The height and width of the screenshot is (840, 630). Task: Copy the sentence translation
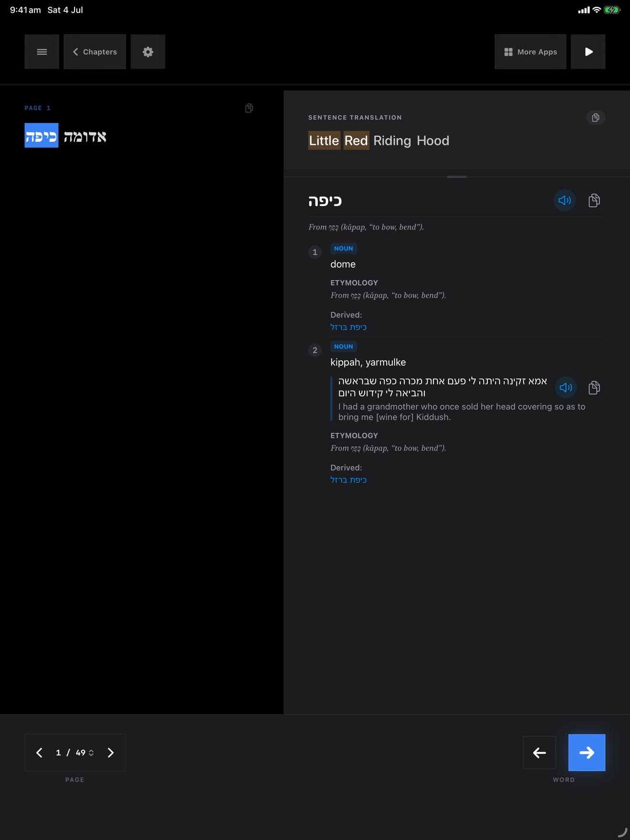pyautogui.click(x=595, y=117)
